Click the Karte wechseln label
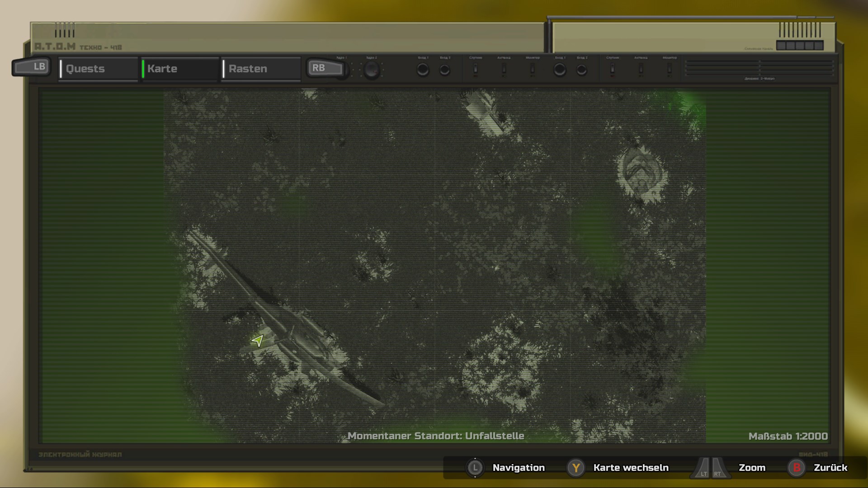Image resolution: width=868 pixels, height=488 pixels. coord(631,468)
